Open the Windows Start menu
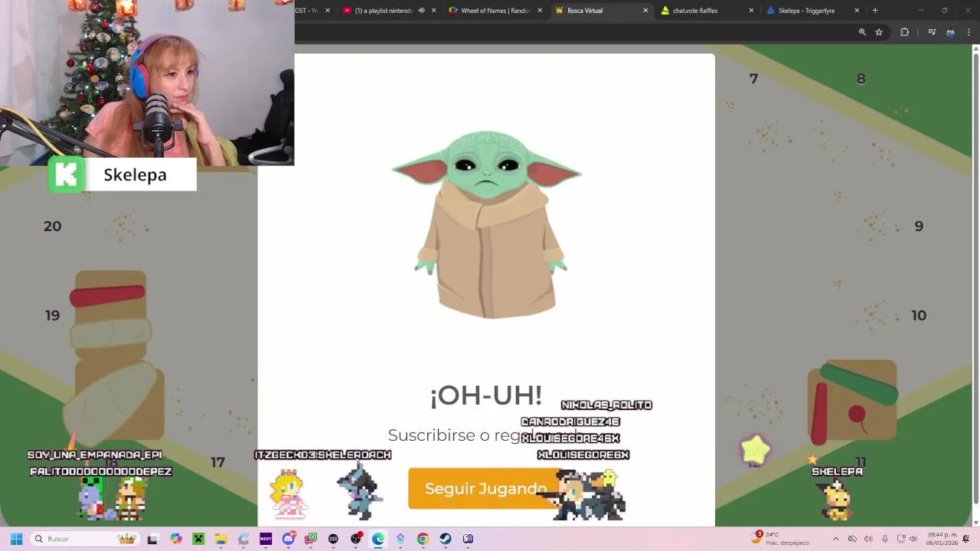Viewport: 980px width, 551px height. [16, 539]
